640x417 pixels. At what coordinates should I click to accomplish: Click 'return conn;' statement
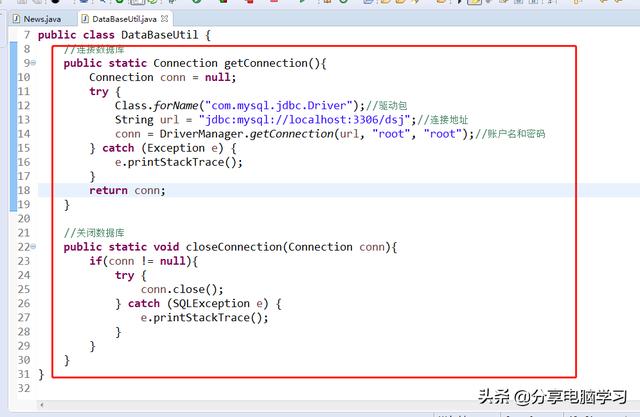[127, 191]
